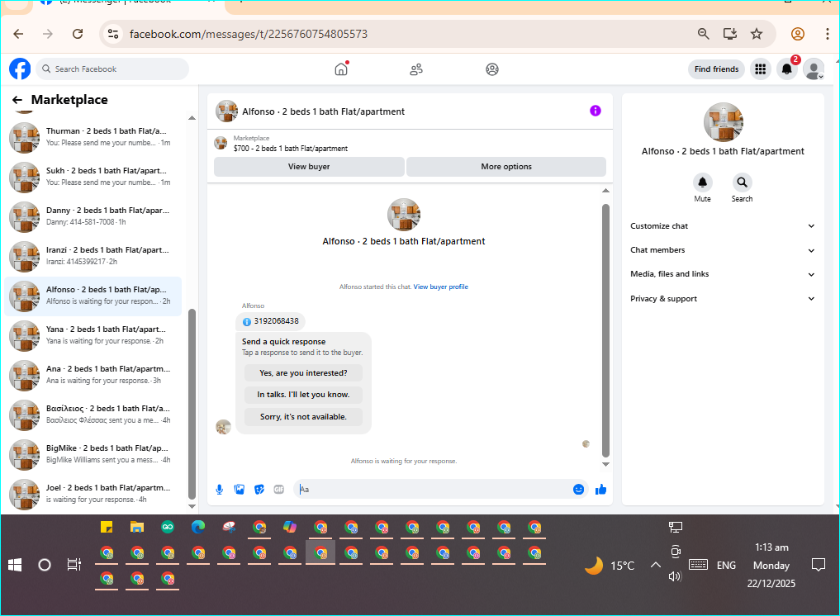This screenshot has width=840, height=616.
Task: Send quick response 'Yes, are you interested?'
Action: tap(303, 372)
